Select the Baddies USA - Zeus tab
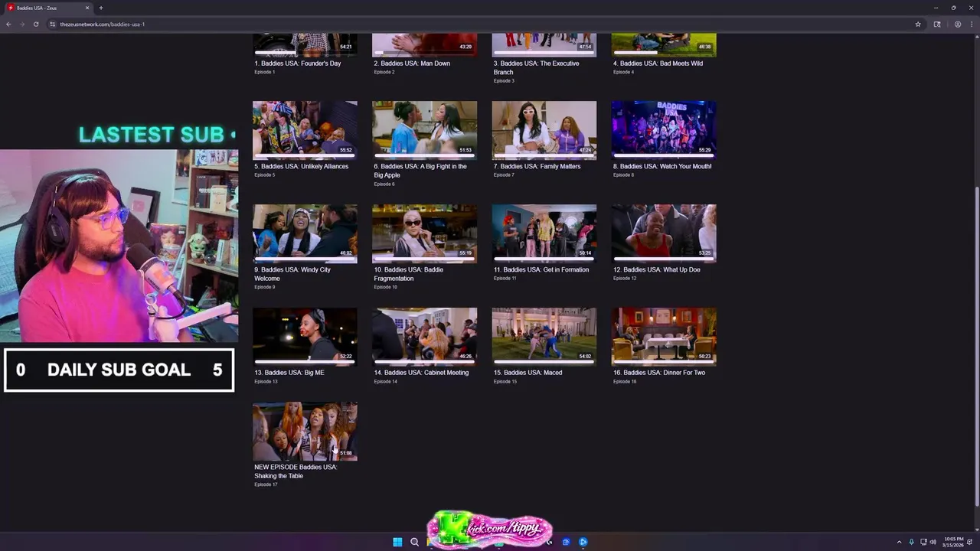Viewport: 980px width, 551px height. 47,8
